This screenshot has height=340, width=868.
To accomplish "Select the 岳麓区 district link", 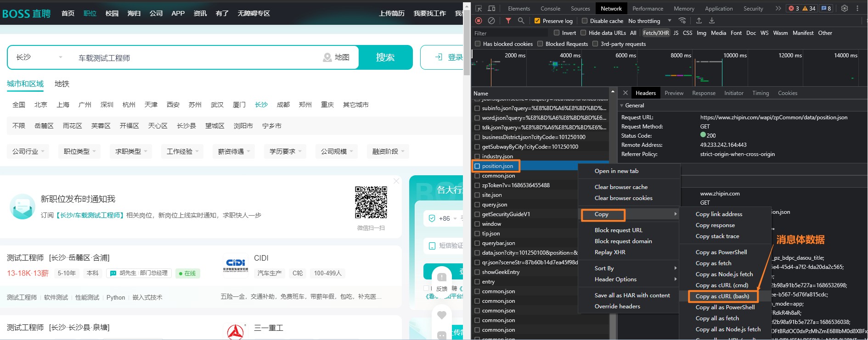I will (x=44, y=126).
